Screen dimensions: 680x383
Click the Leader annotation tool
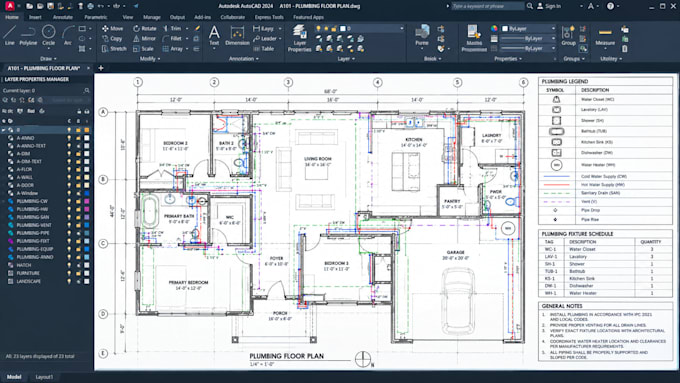[265, 39]
